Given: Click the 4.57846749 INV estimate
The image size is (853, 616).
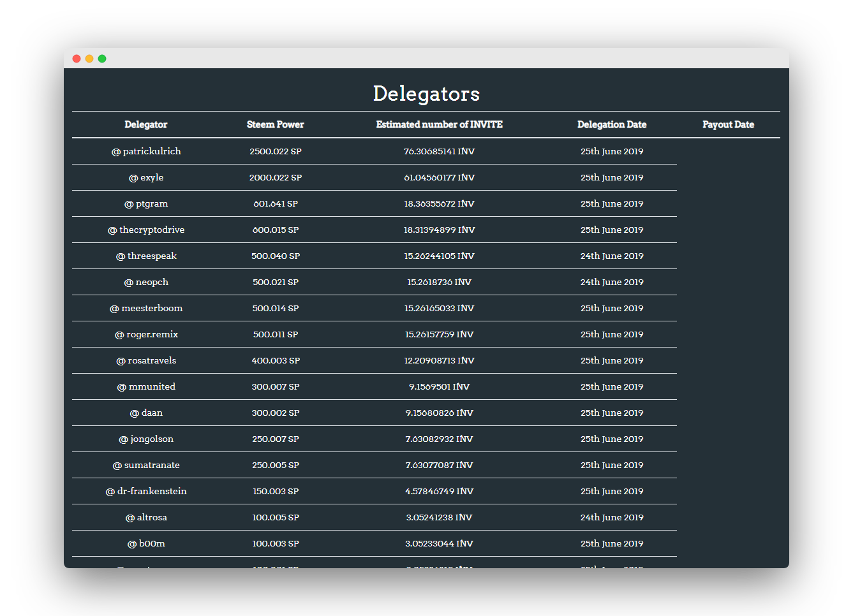Looking at the screenshot, I should [x=440, y=491].
